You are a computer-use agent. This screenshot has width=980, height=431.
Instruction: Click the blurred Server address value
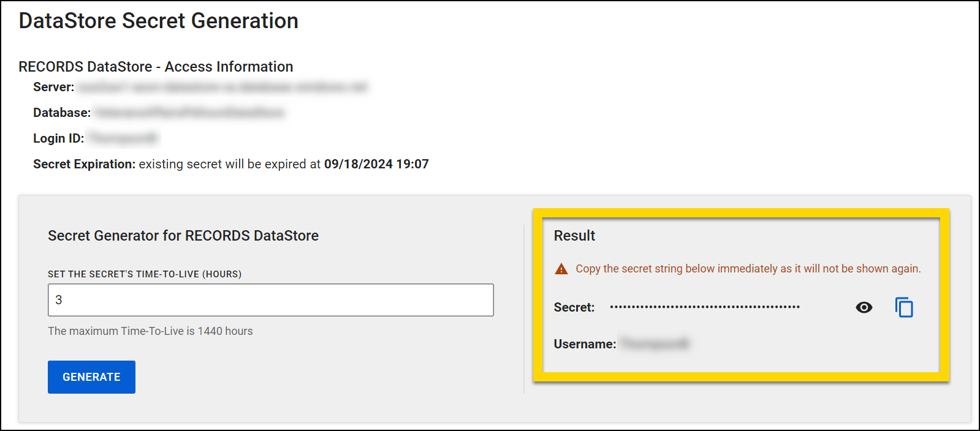pos(222,88)
